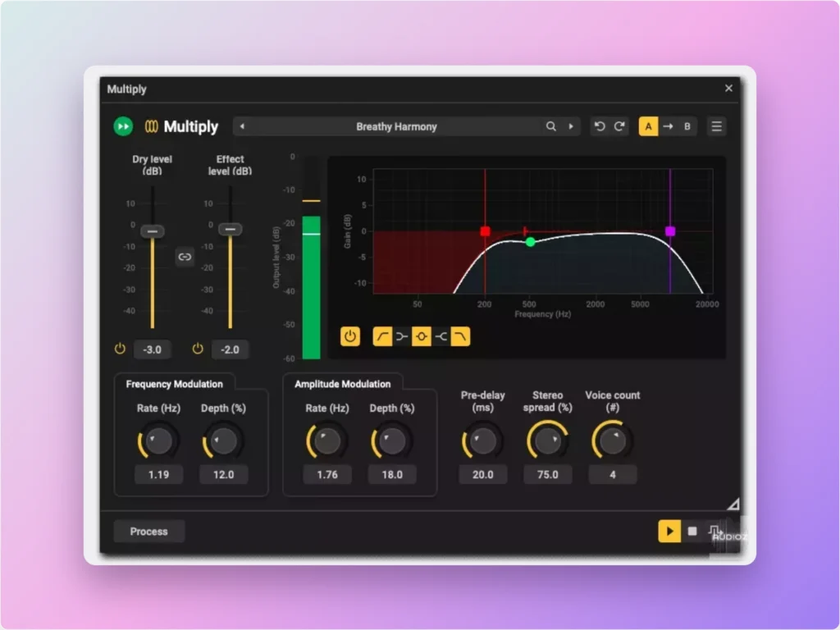Go to the previous preset arrow
This screenshot has height=630, width=840.
[x=242, y=126]
